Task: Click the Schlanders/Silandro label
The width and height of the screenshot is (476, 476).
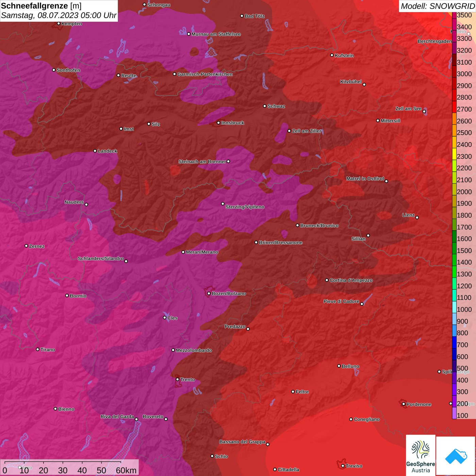Action: point(101,258)
